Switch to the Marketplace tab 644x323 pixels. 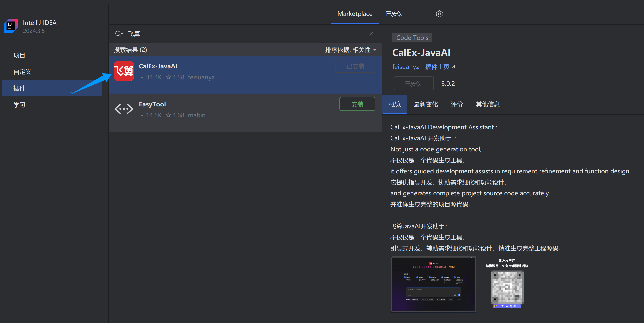[x=355, y=14]
